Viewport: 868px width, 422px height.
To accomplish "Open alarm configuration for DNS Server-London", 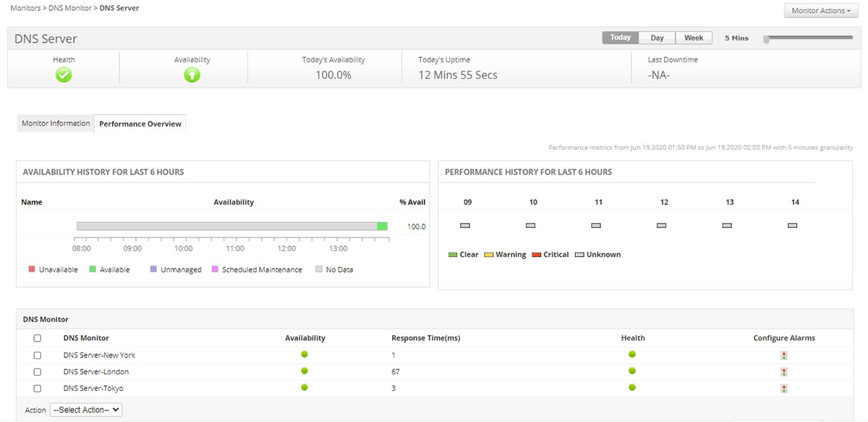I will click(784, 372).
